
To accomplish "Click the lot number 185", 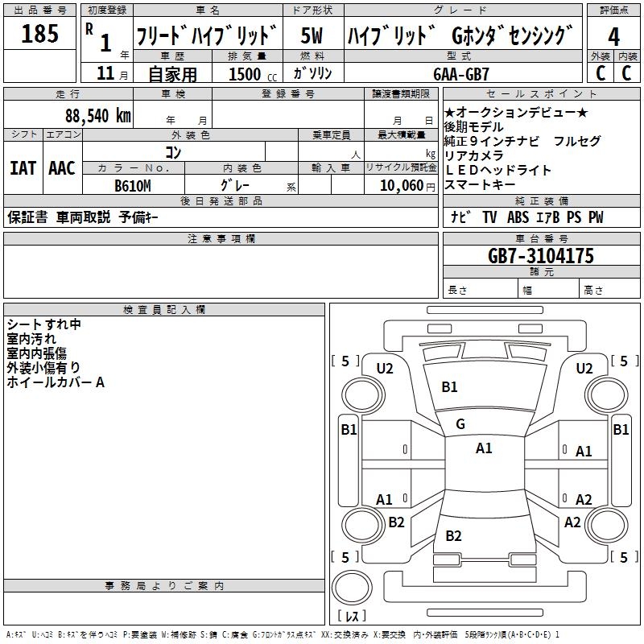I will (39, 33).
